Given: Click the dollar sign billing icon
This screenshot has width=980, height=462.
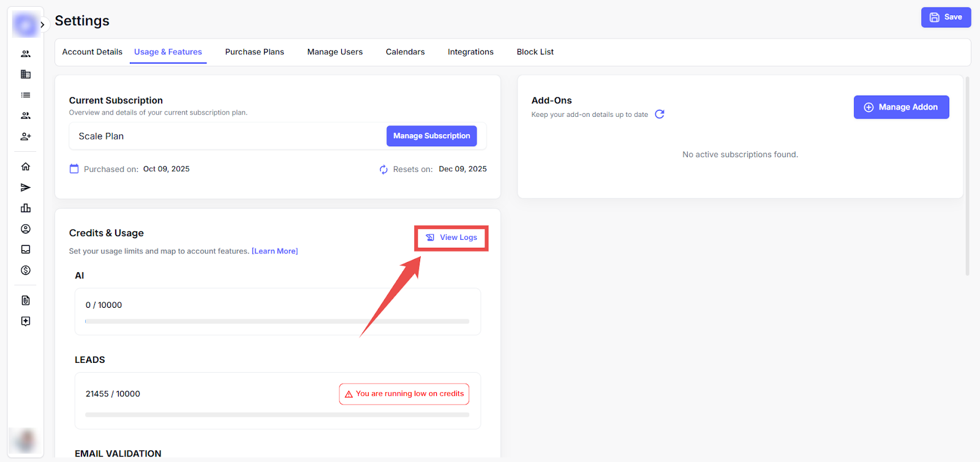Looking at the screenshot, I should [x=26, y=270].
